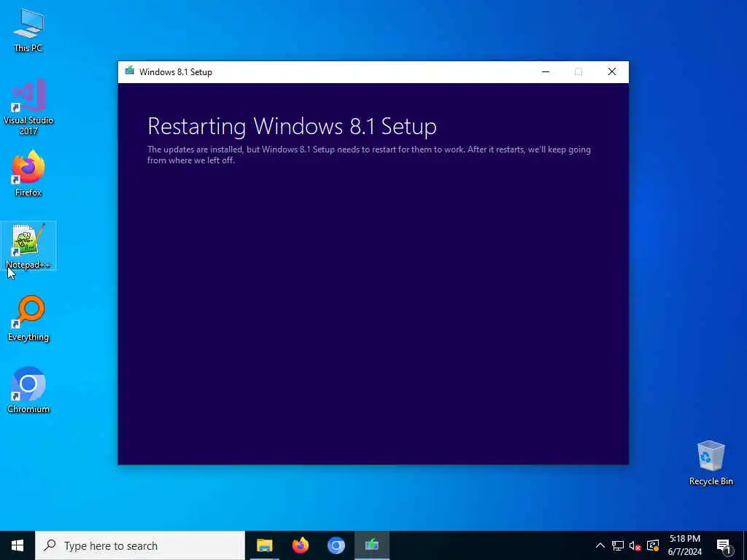The image size is (747, 560).
Task: Open the Windows Start menu
Action: pyautogui.click(x=18, y=545)
